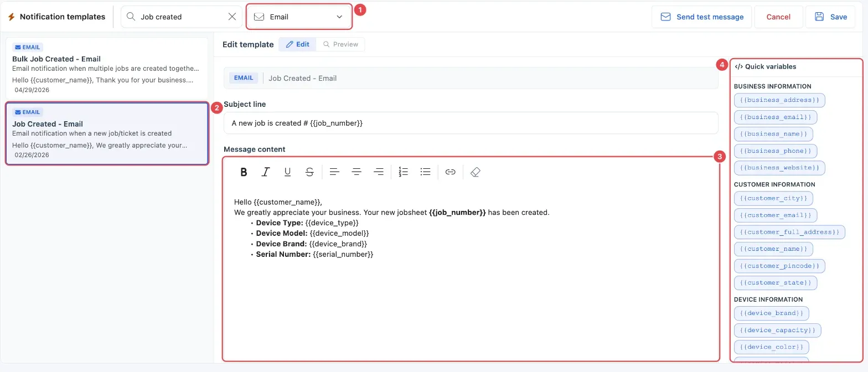
Task: Click the bold {{job_number}} in message body
Action: [x=457, y=212]
